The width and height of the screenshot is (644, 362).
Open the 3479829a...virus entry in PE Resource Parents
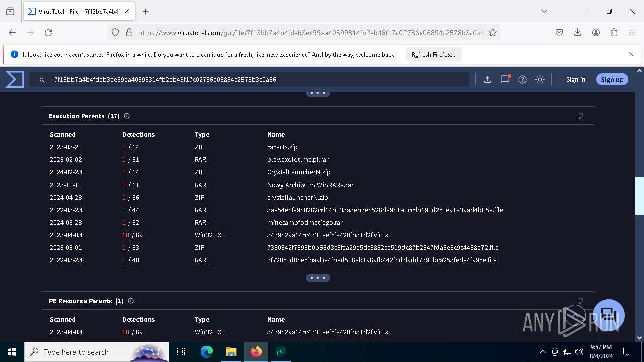click(328, 332)
